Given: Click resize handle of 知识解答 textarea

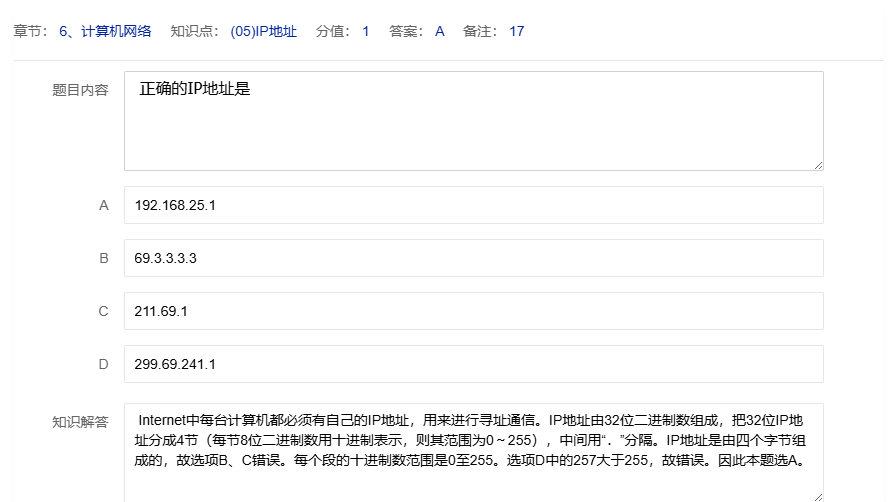Looking at the screenshot, I should 818,496.
